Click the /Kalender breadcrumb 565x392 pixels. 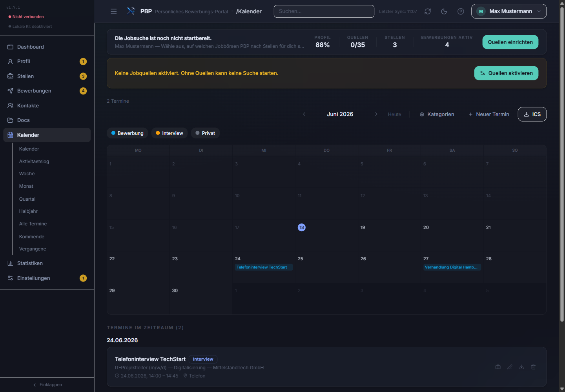click(249, 11)
